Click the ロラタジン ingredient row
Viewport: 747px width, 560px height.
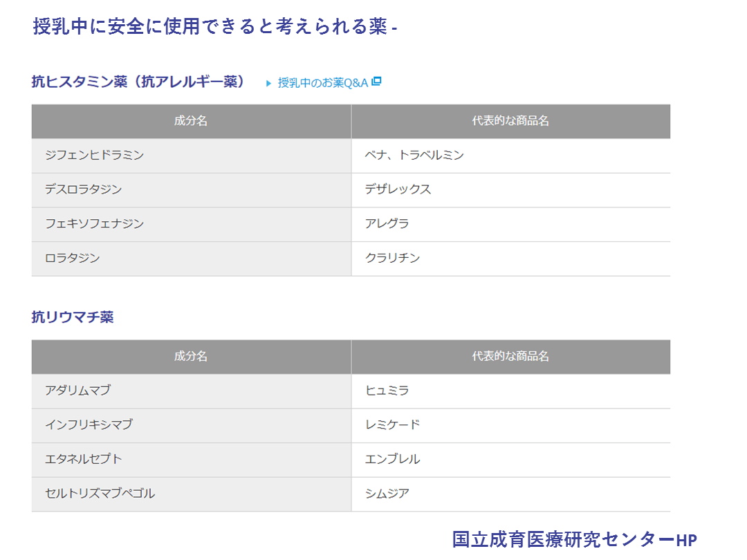click(73, 259)
